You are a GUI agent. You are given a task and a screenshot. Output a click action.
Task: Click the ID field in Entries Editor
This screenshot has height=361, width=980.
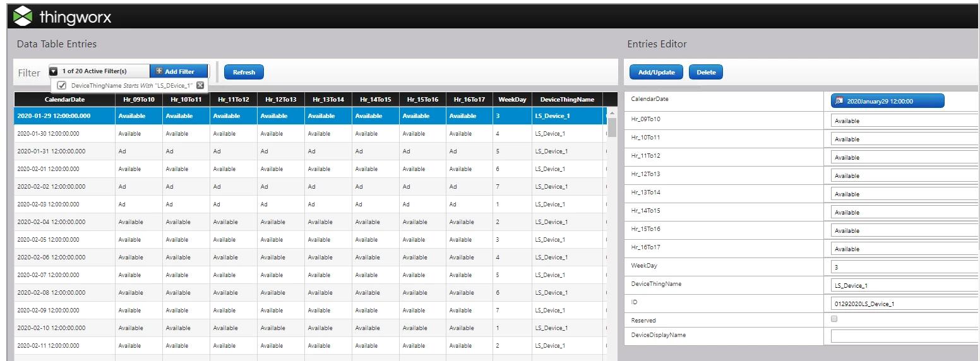coord(904,304)
